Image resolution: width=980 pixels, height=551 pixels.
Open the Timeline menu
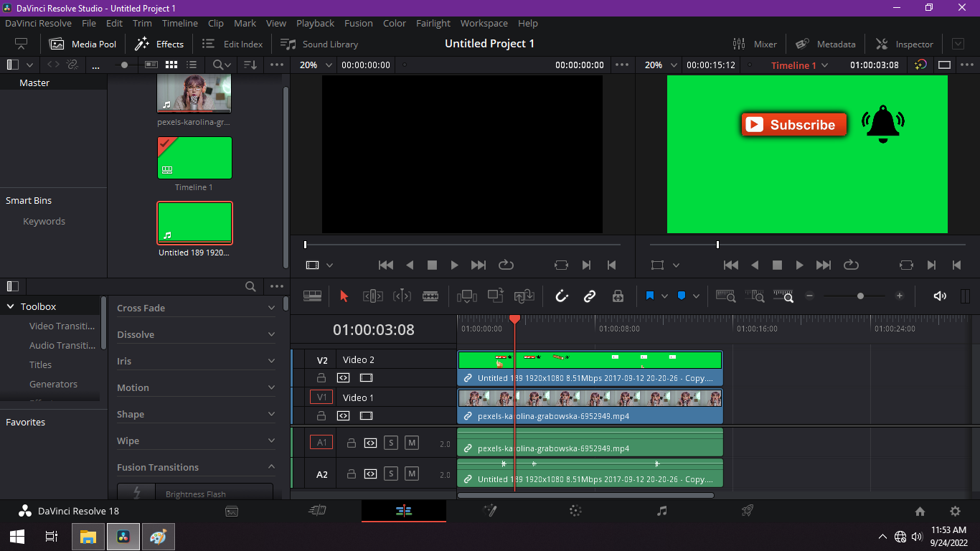180,23
